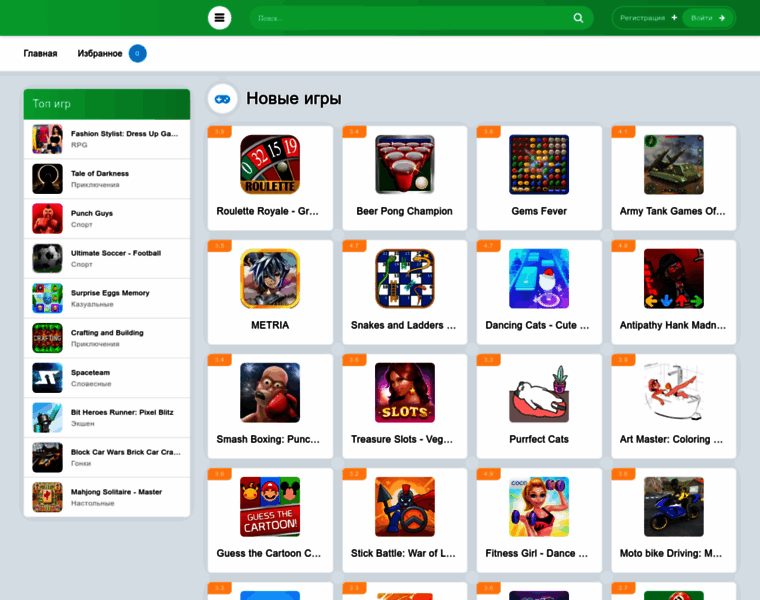Click the Beer Pong Champion title text
760x600 pixels.
point(405,211)
